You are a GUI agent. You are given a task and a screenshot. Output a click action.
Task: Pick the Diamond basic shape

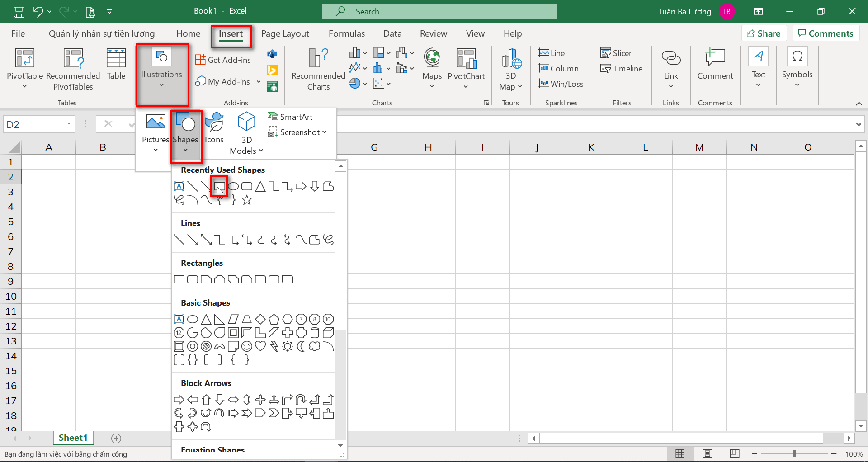[260, 319]
